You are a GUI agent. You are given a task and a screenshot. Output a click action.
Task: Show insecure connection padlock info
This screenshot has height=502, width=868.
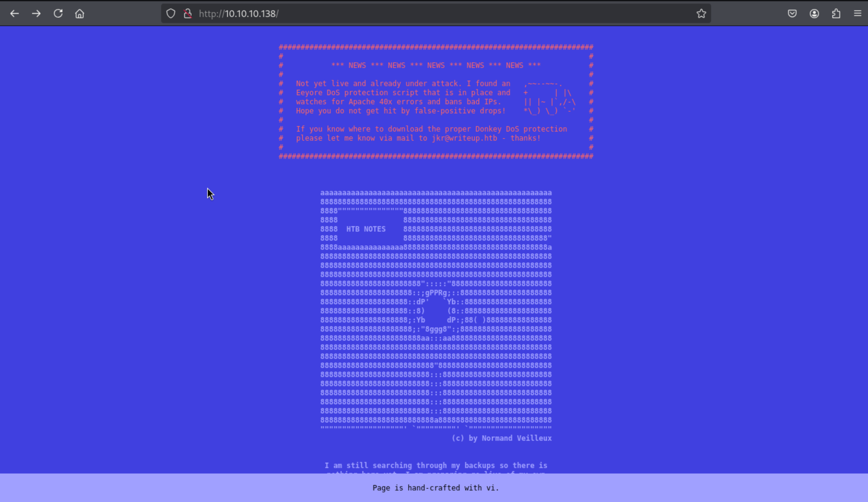[188, 14]
